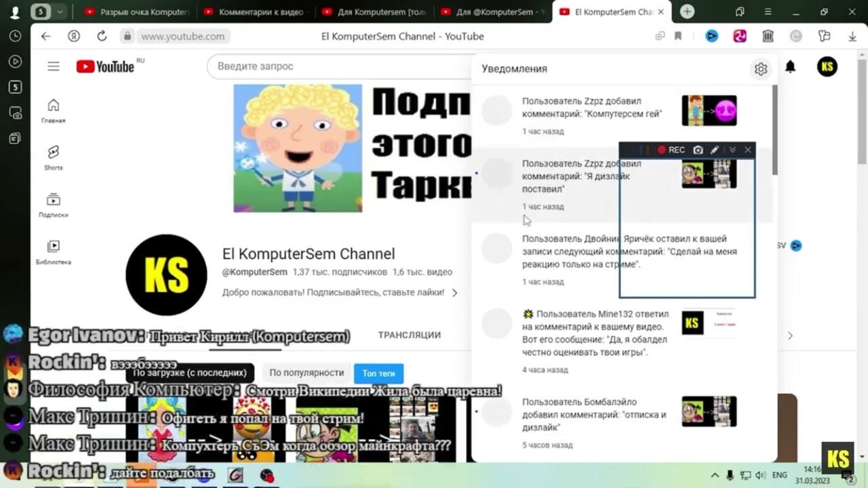Click thumbnail of "Компутерсем гей" notification
868x488 pixels.
[x=709, y=110]
